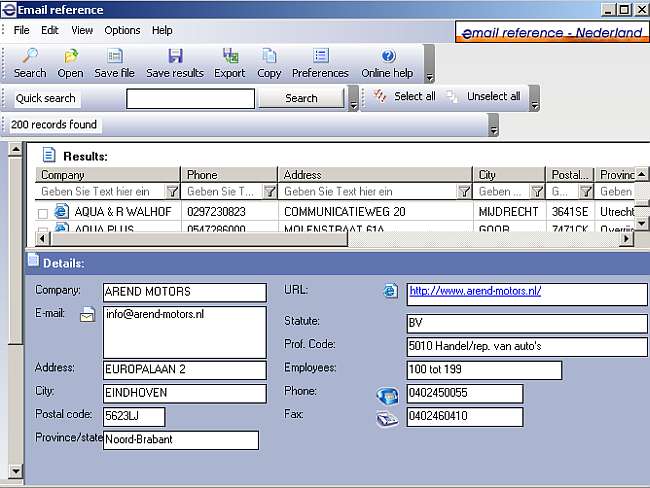
Task: Click the Search magnifier toolbar icon
Action: (x=30, y=57)
